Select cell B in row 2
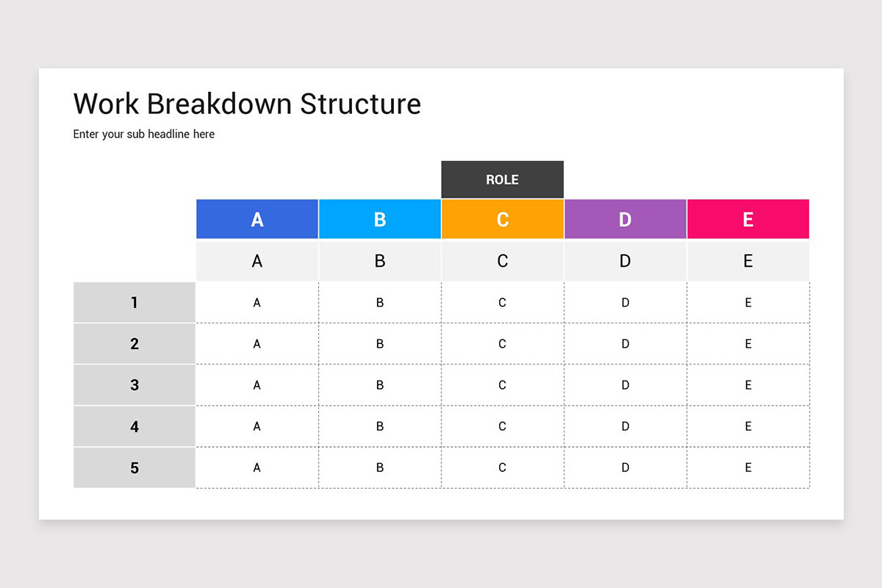Image resolution: width=882 pixels, height=588 pixels. [380, 343]
